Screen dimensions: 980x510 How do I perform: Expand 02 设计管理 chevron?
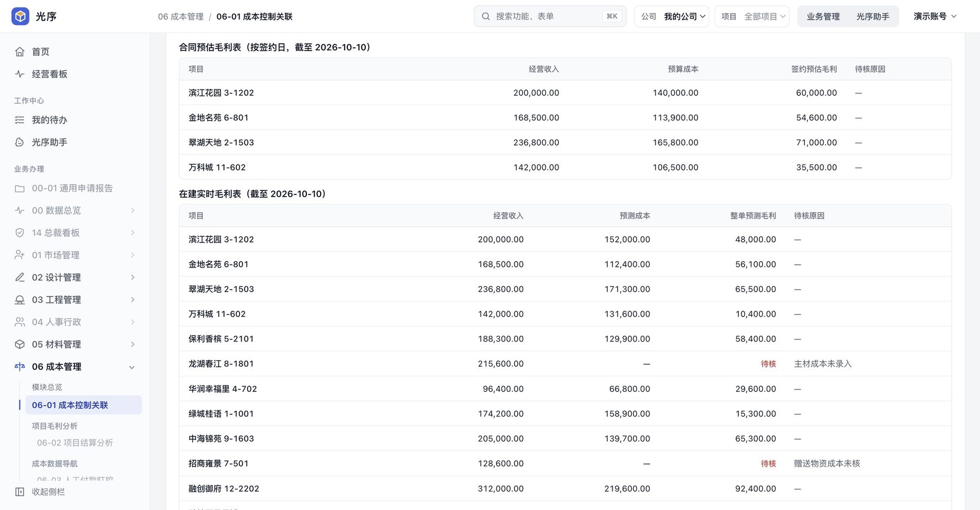[x=132, y=277]
